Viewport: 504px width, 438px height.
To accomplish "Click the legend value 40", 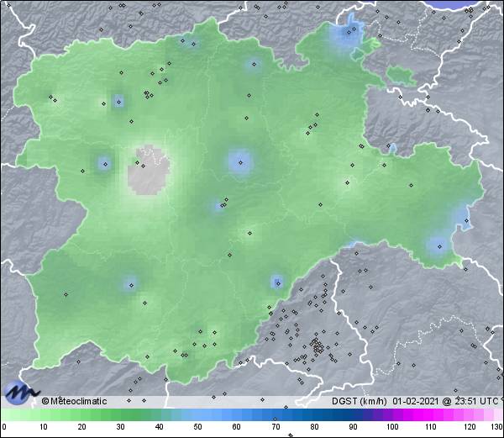I will (x=160, y=427).
